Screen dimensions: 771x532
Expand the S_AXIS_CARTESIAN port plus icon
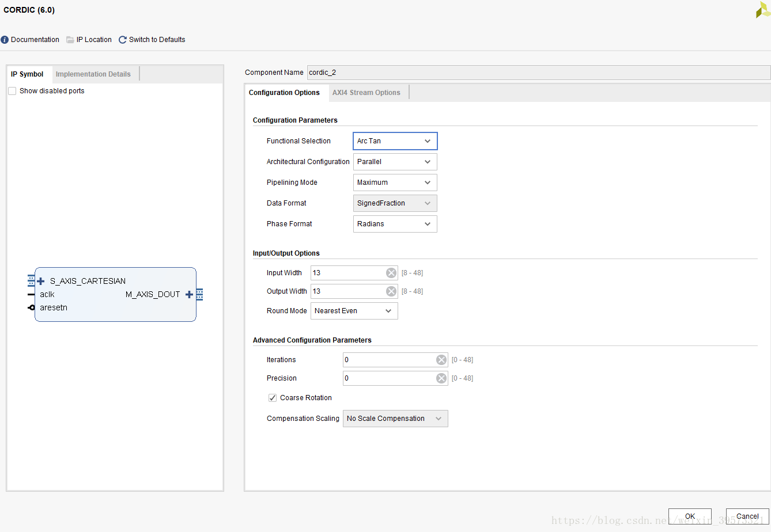(x=41, y=281)
